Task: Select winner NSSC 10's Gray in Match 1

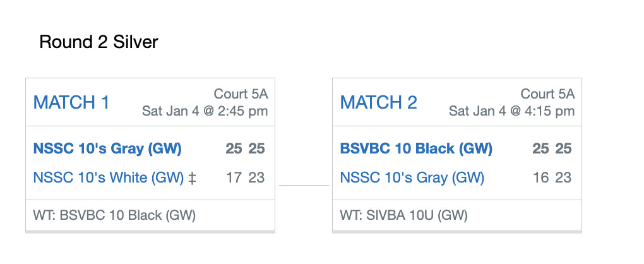Action: pos(107,148)
